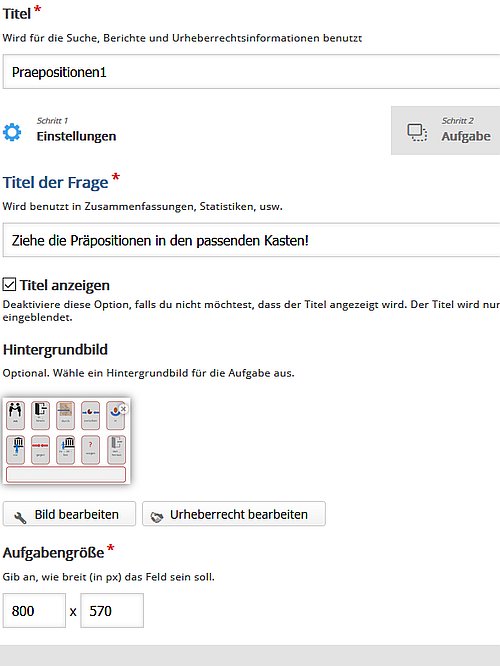Click the text 'Gib an, wie breit (in px) das Feld sein soll.'
The width and height of the screenshot is (500, 666).
point(108,577)
